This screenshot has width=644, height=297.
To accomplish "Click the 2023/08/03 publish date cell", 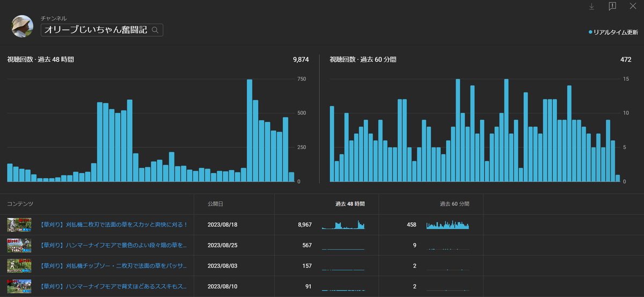I will click(x=222, y=266).
